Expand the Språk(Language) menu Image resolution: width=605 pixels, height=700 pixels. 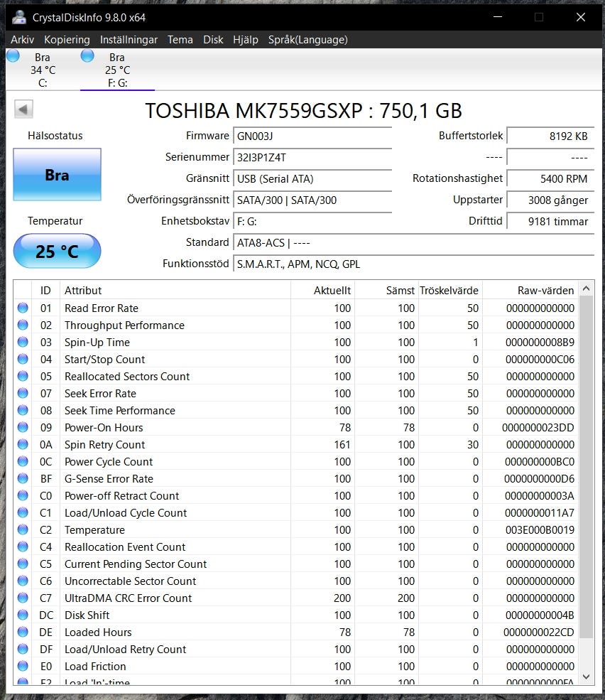point(307,40)
